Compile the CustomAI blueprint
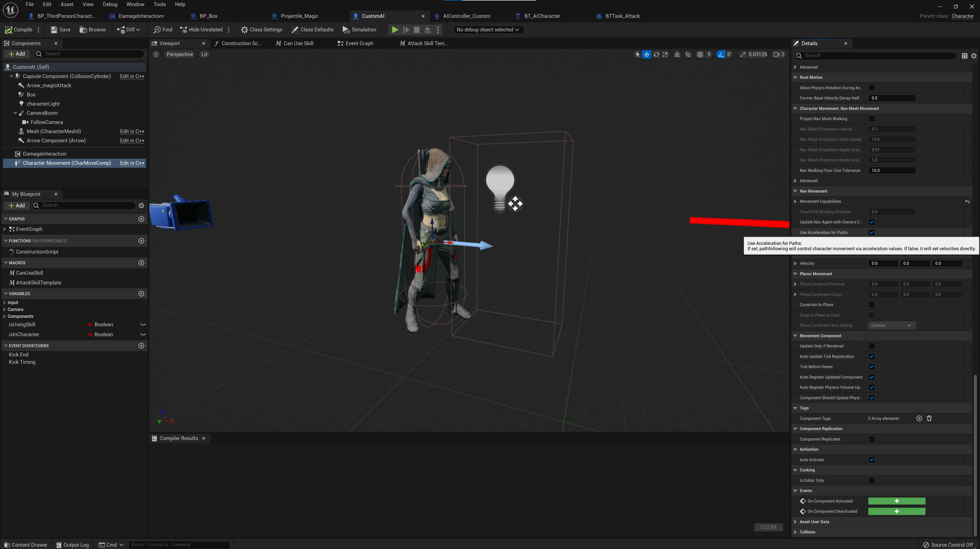This screenshot has width=980, height=549. point(18,30)
